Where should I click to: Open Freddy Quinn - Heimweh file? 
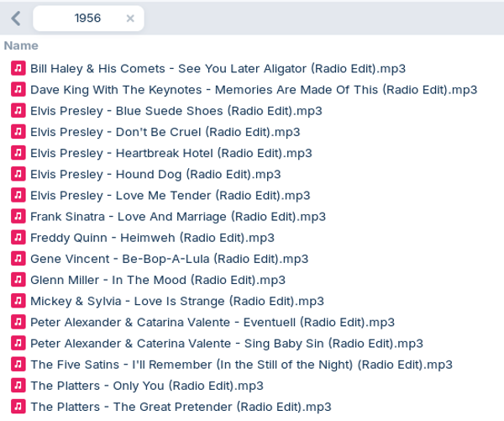tap(152, 238)
